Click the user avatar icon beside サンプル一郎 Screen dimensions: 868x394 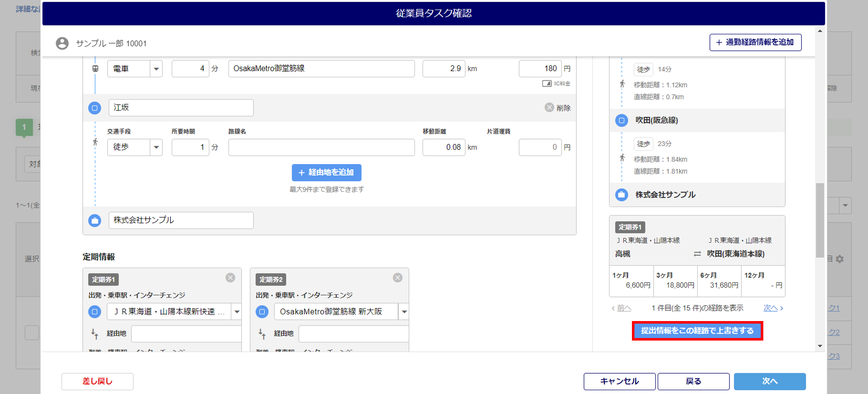pos(62,43)
